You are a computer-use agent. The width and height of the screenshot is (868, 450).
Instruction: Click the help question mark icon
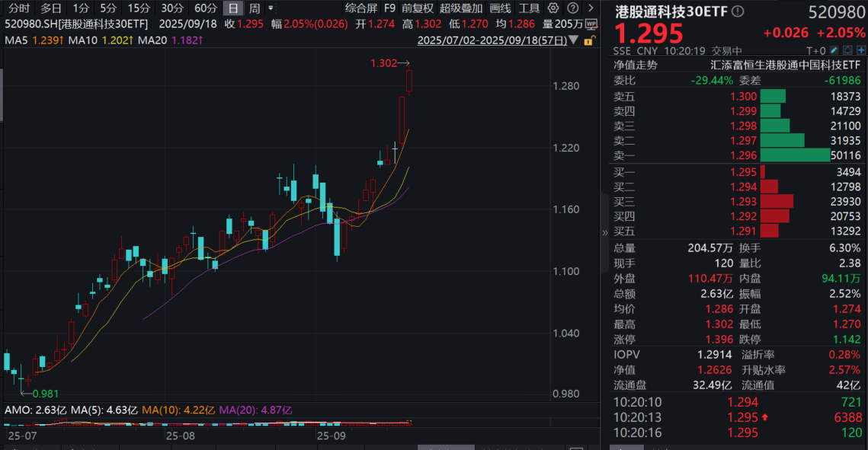[x=571, y=8]
